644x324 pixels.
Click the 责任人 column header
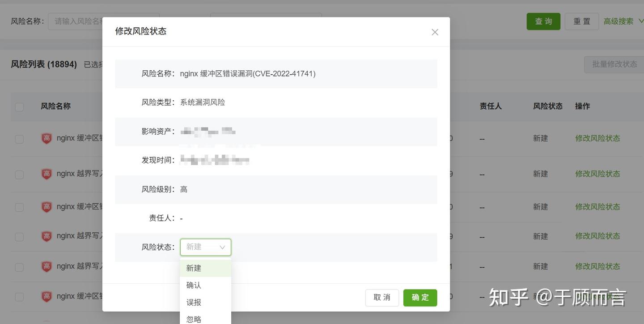pyautogui.click(x=491, y=106)
